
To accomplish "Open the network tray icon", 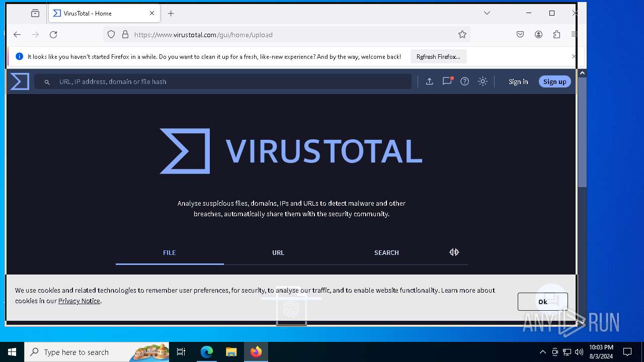I will 567,352.
